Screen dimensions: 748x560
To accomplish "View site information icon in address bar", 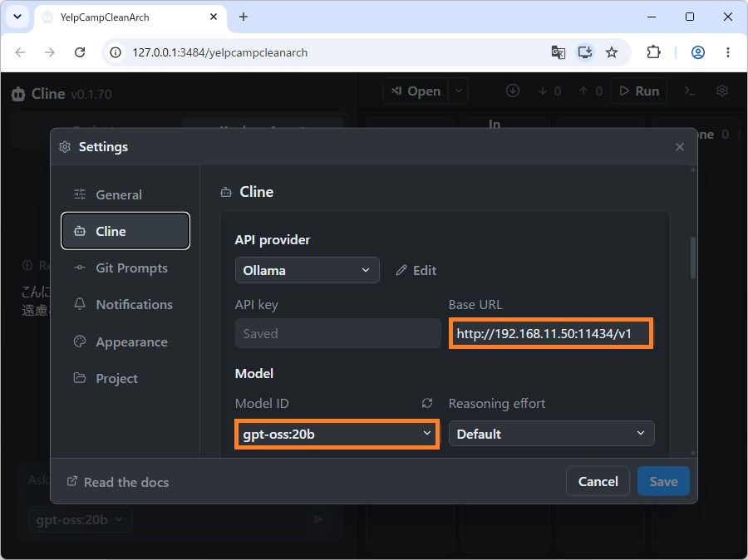I will 116,52.
